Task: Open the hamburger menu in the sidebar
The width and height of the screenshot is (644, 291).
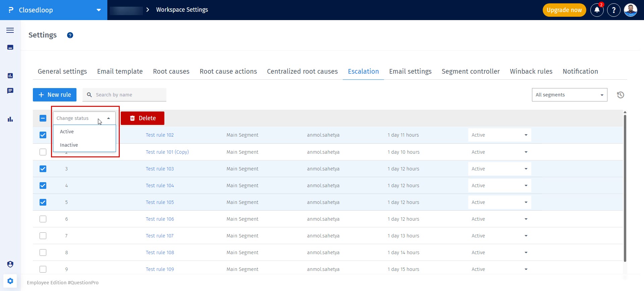Action: [10, 30]
